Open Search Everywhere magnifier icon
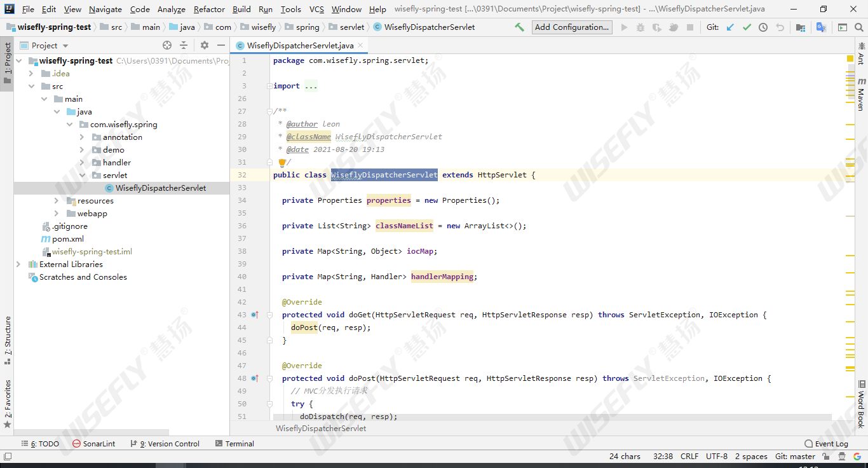Viewport: 868px width, 468px height. [859, 27]
